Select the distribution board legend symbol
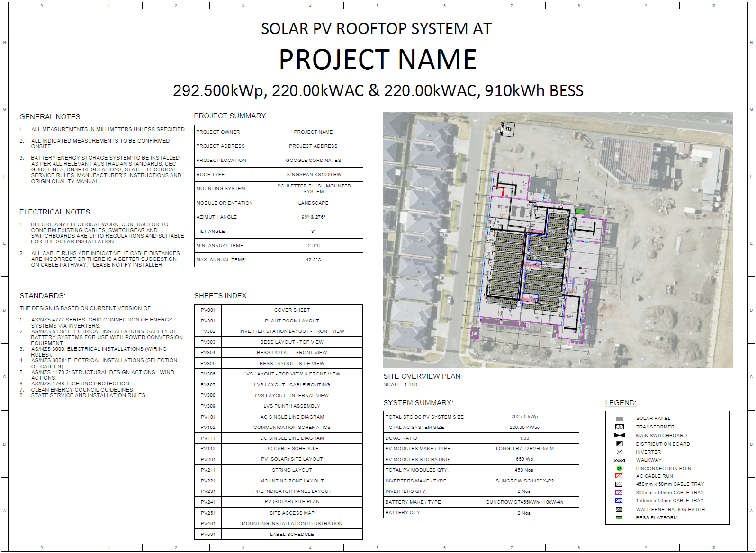Image resolution: width=756 pixels, height=553 pixels. click(x=619, y=444)
